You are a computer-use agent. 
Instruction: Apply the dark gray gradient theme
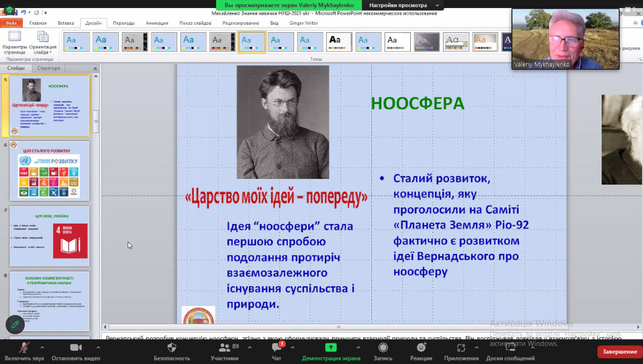tap(427, 42)
